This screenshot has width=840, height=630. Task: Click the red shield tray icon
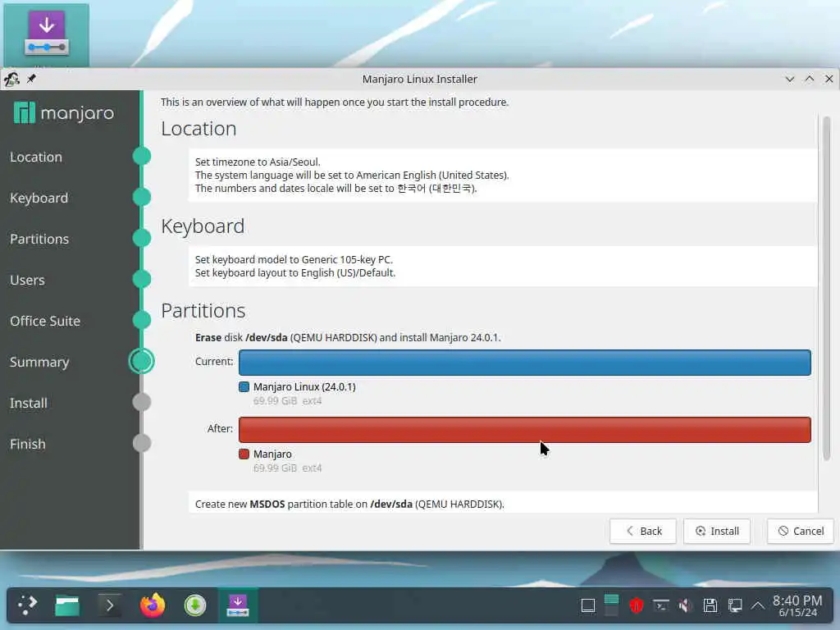click(x=636, y=606)
